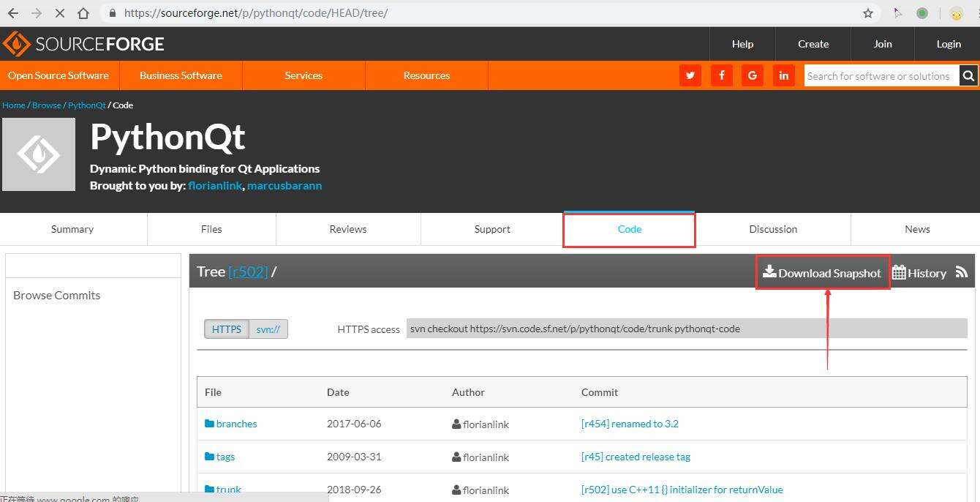Click the File column header
Viewport: 980px width, 502px height.
(x=213, y=392)
